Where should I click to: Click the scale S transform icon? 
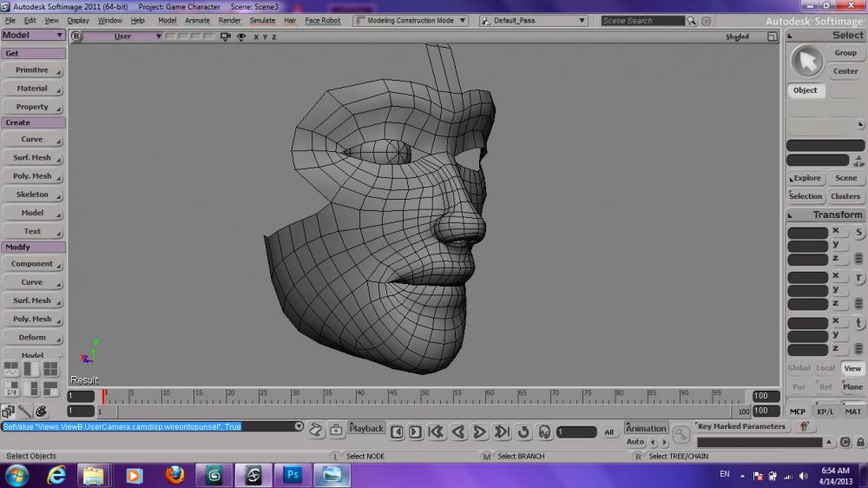[858, 233]
